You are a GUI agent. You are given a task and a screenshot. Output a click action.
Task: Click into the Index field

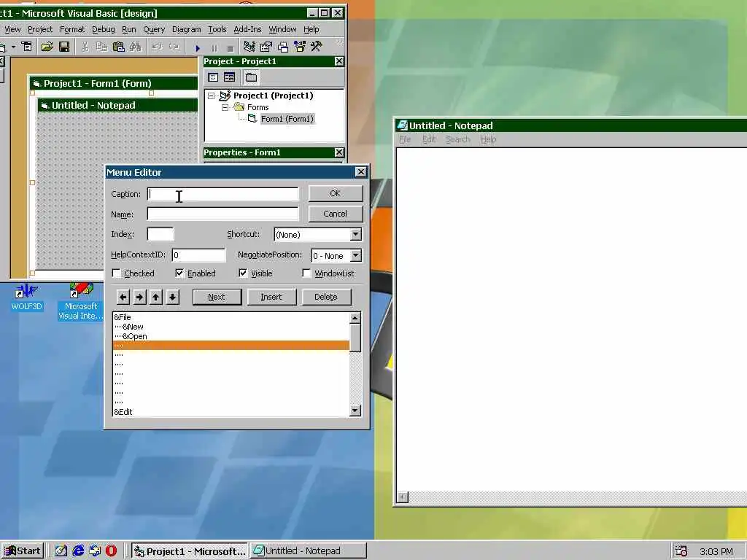pos(160,234)
